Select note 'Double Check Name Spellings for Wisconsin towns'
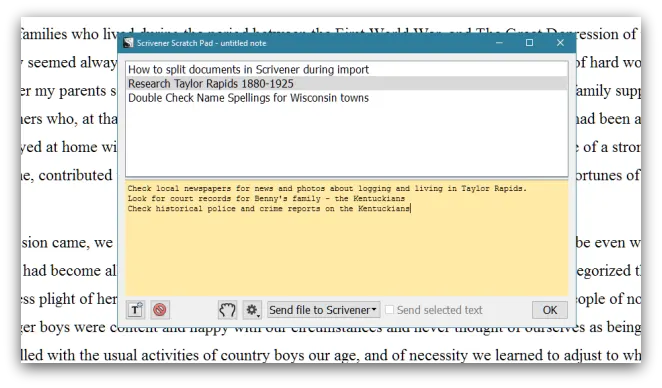The width and height of the screenshot is (662, 388). point(346,98)
